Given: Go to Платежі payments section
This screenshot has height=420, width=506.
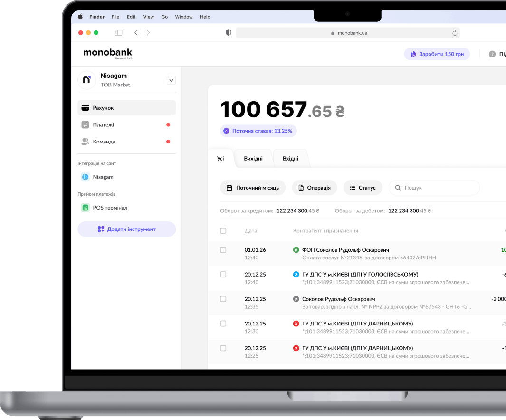Looking at the screenshot, I should coord(126,125).
